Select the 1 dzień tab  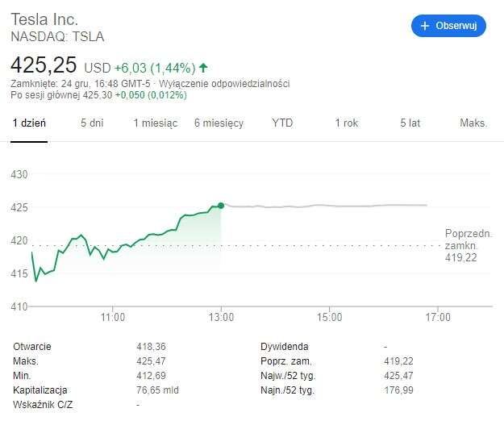(x=29, y=123)
